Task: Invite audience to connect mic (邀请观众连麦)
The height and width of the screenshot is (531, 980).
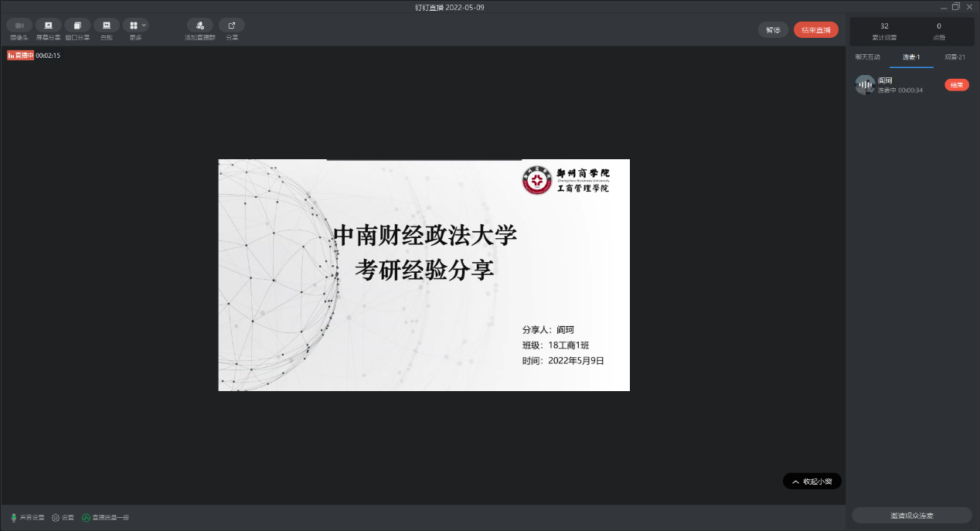Action: [911, 516]
